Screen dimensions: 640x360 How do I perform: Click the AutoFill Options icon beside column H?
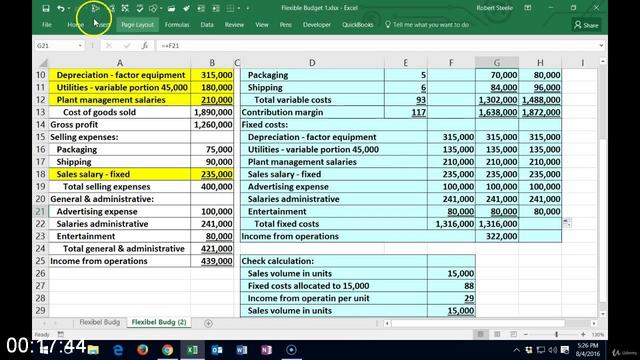pyautogui.click(x=567, y=223)
